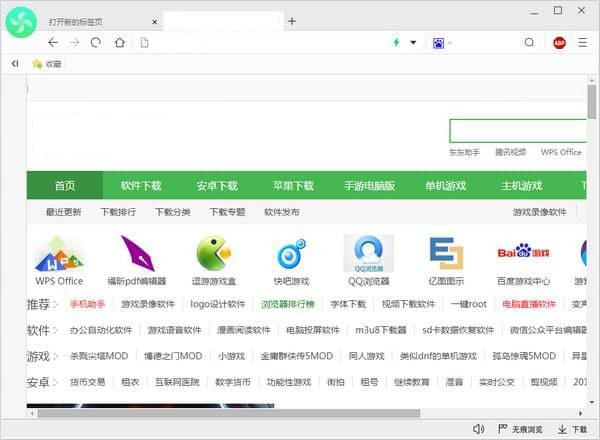600x440 pixels.
Task: Open the 下载分类 sub-menu link
Action: [173, 212]
